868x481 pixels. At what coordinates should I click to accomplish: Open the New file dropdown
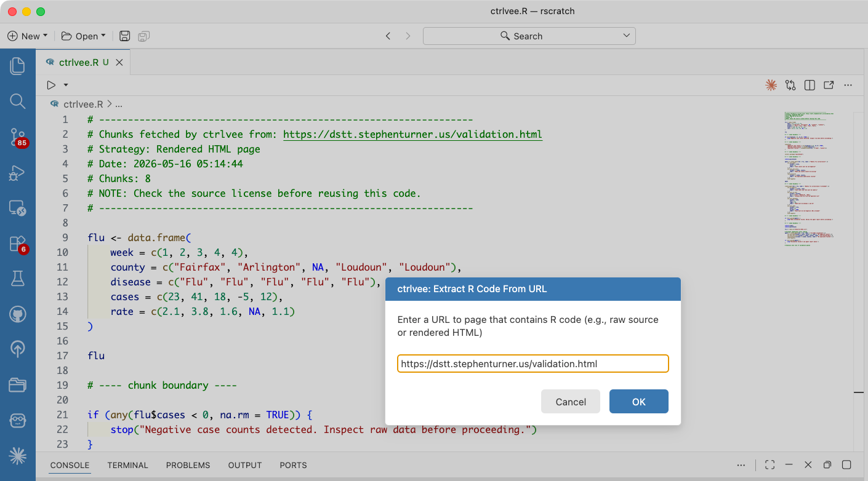point(28,36)
